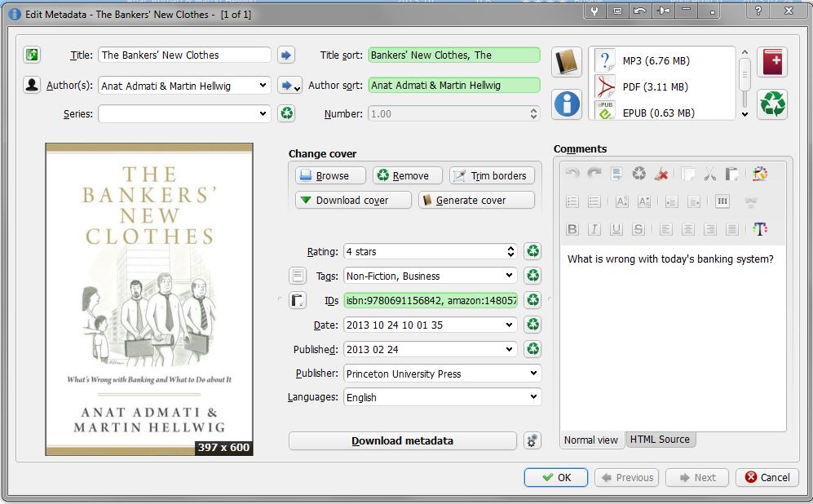
Task: Add a format with the red book icon
Action: tap(772, 62)
